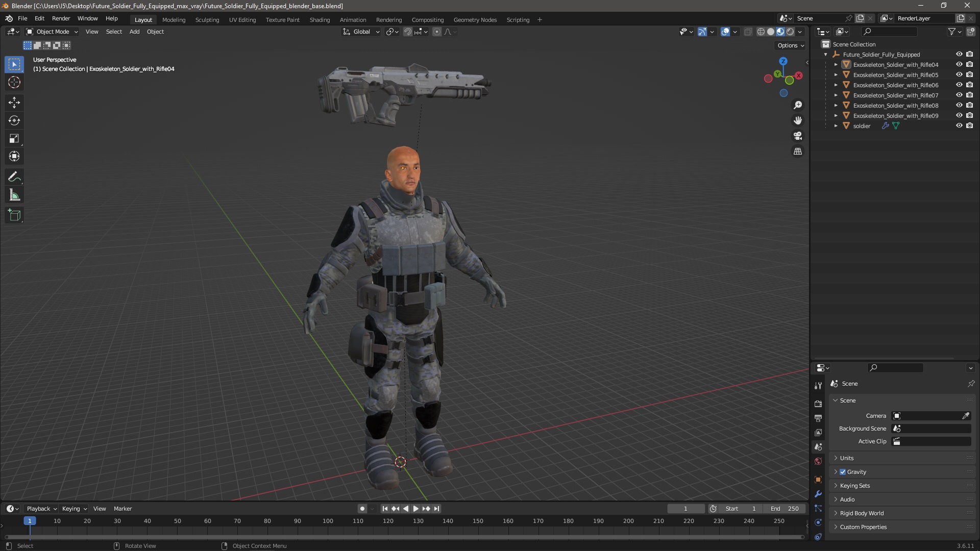This screenshot has height=551, width=980.
Task: Click the current frame field showing 1
Action: [x=685, y=509]
